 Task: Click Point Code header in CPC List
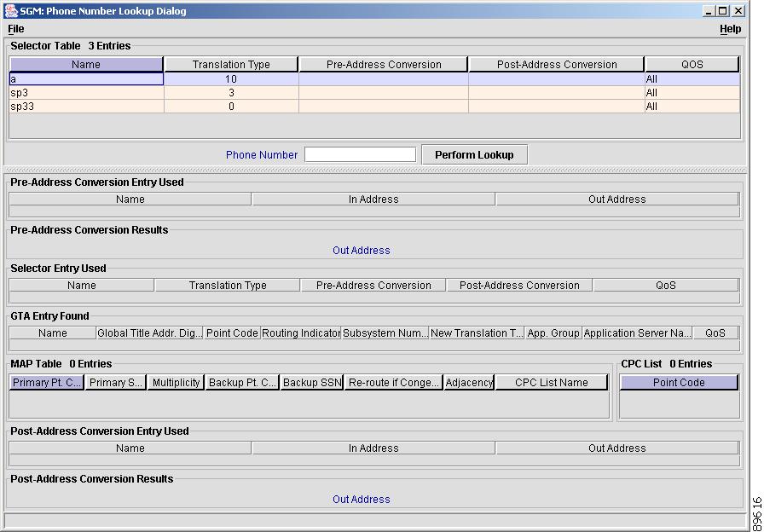coord(679,383)
